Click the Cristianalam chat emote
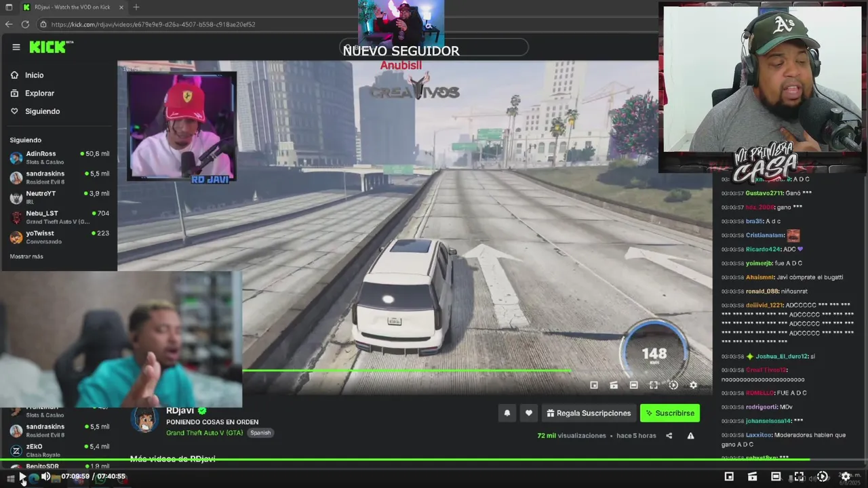 [793, 235]
